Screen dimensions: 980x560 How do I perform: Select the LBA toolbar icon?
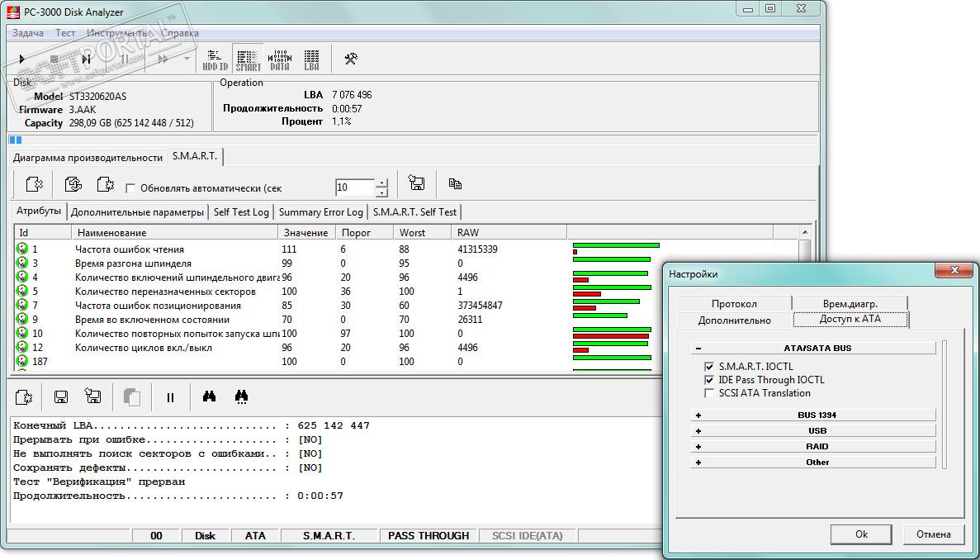point(311,59)
